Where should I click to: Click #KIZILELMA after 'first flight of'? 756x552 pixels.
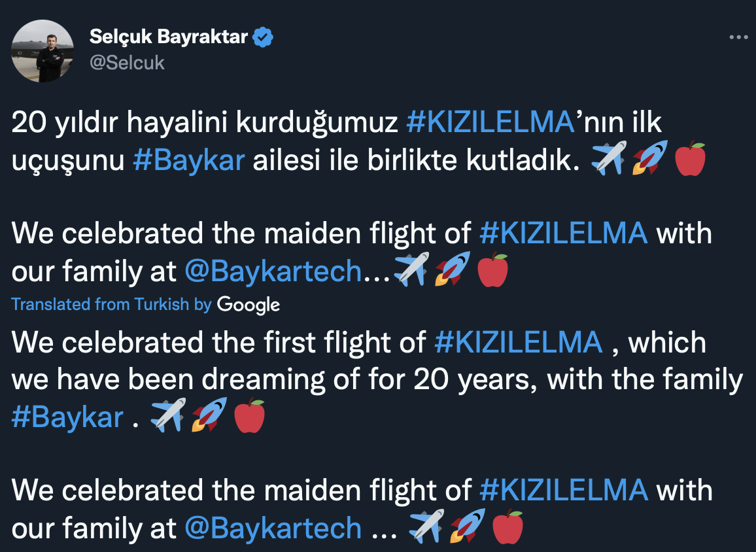[518, 342]
